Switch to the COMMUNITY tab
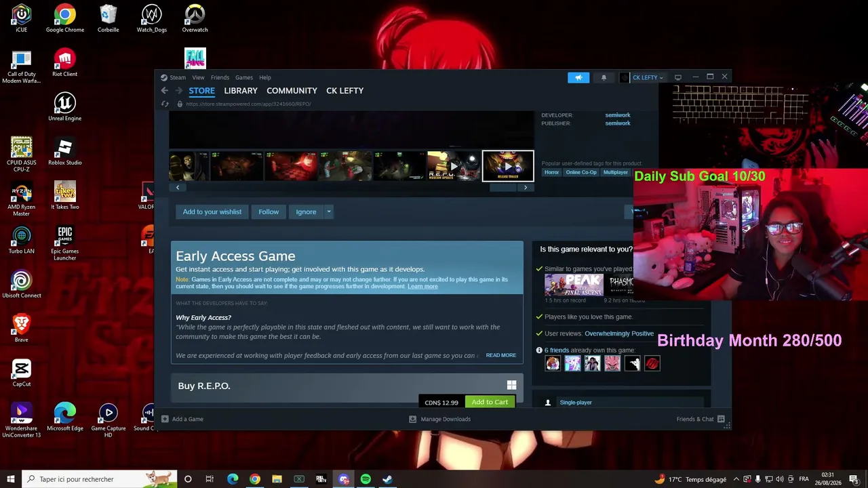 pyautogui.click(x=292, y=91)
